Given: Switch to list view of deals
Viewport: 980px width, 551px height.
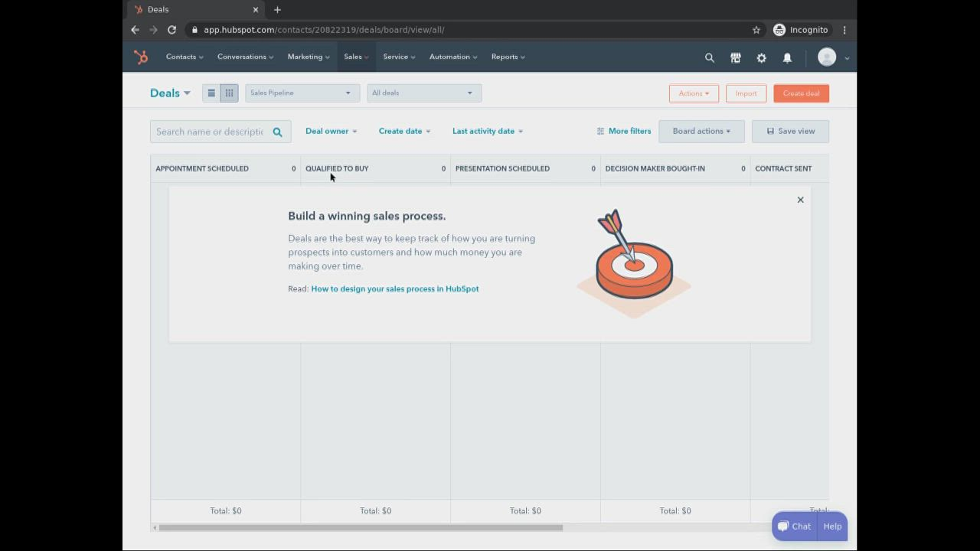Looking at the screenshot, I should pyautogui.click(x=211, y=93).
